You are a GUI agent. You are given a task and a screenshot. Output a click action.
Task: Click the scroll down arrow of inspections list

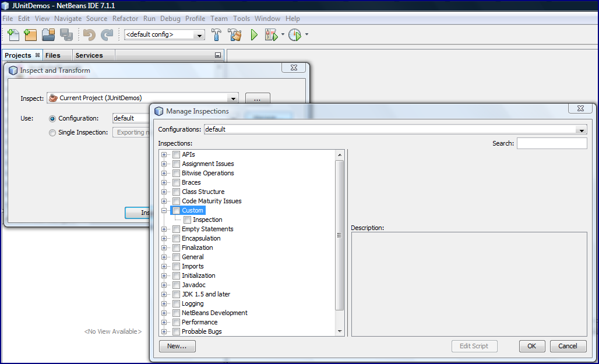coord(340,331)
